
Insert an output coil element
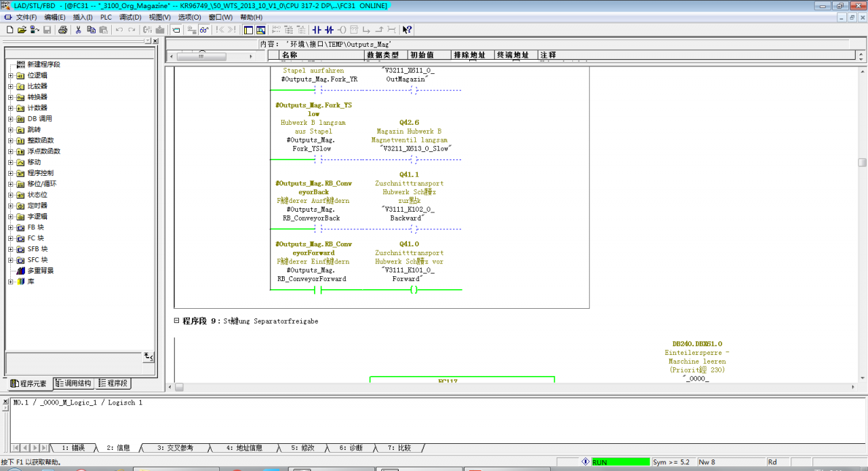coord(342,30)
